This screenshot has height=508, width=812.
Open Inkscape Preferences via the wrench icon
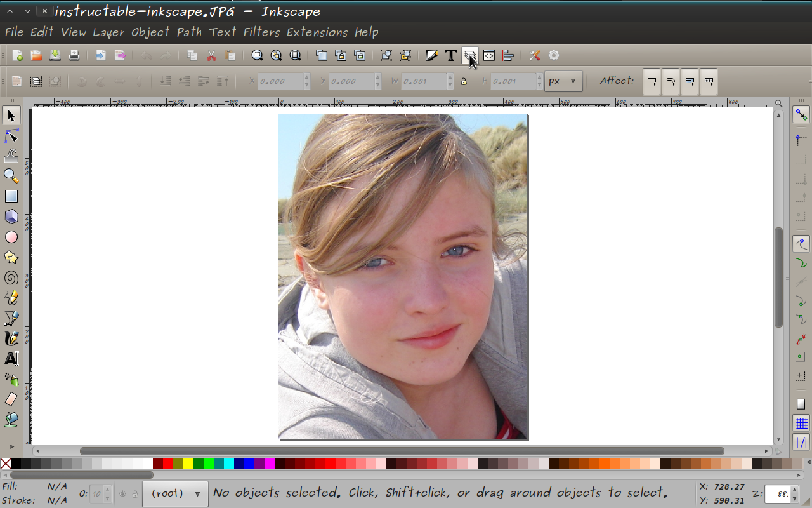point(534,55)
